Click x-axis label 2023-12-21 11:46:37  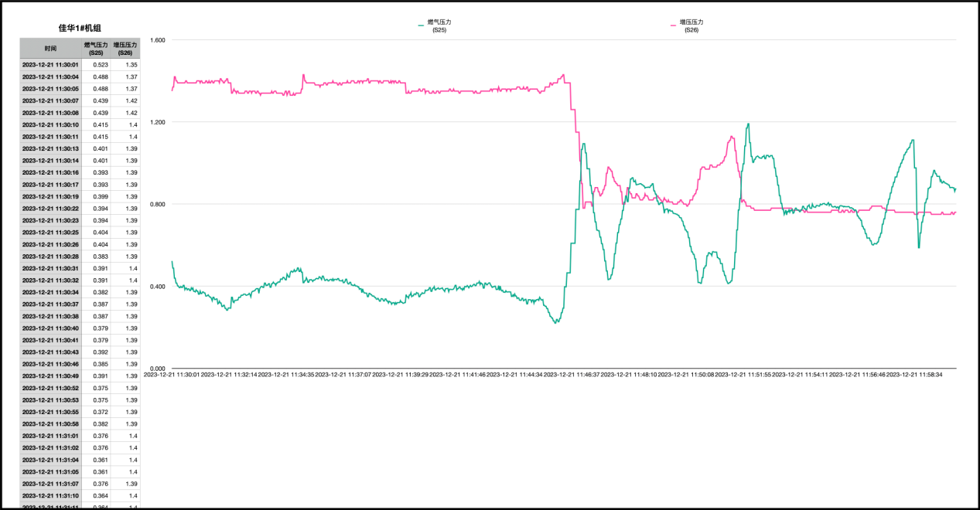point(572,375)
